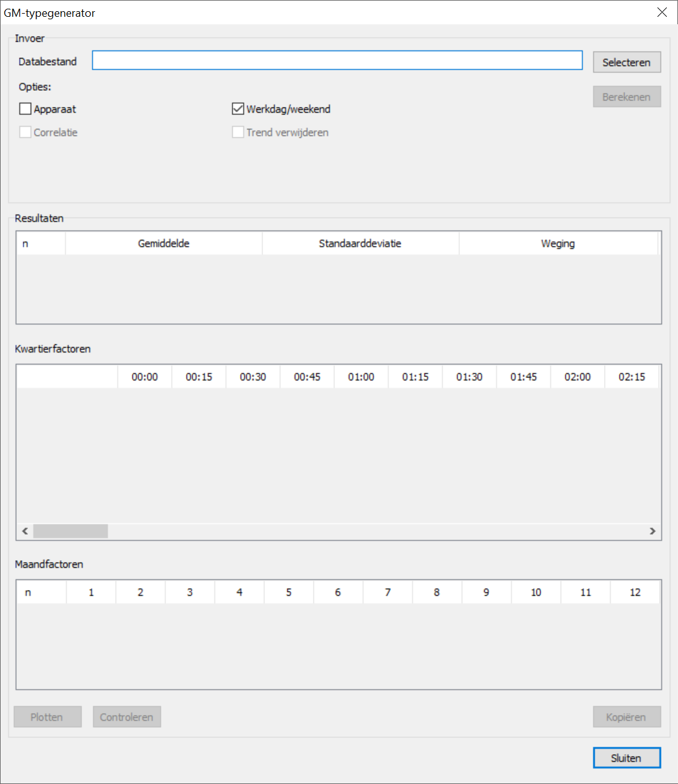Enable the Apparaat checkbox
This screenshot has height=784, width=678.
[x=26, y=109]
